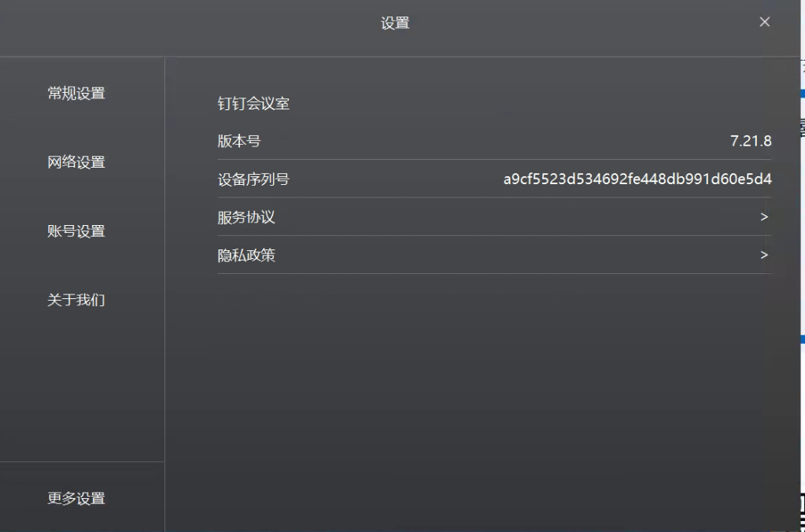Go to 关于我们 section
The height and width of the screenshot is (532, 805).
(x=76, y=300)
